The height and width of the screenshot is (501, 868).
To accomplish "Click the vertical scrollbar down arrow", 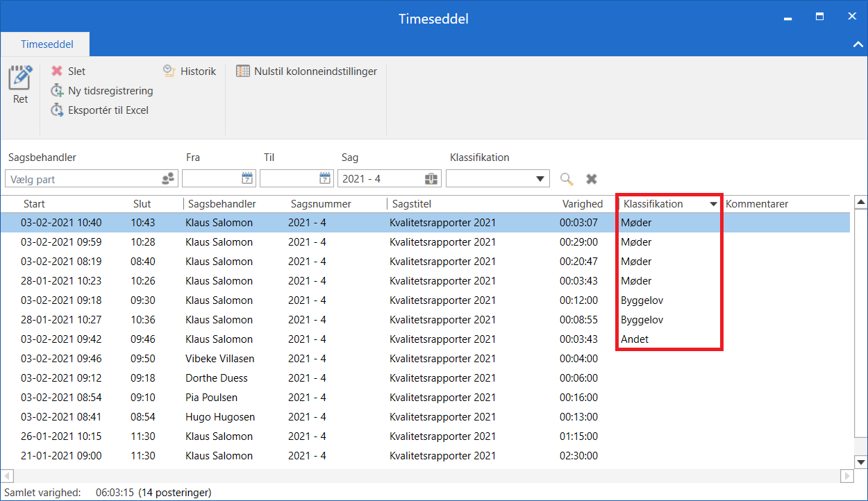I will 861,462.
